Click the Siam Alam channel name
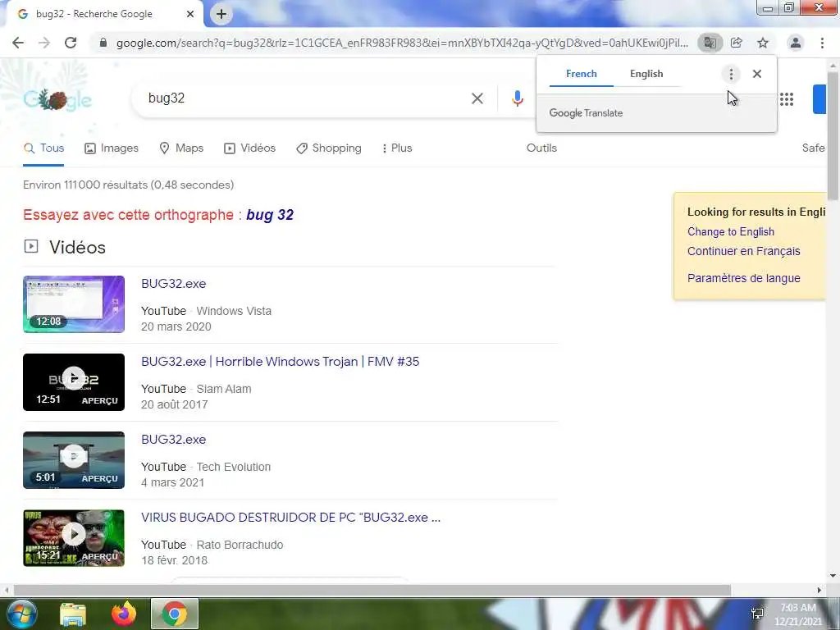The image size is (840, 630). click(x=224, y=389)
